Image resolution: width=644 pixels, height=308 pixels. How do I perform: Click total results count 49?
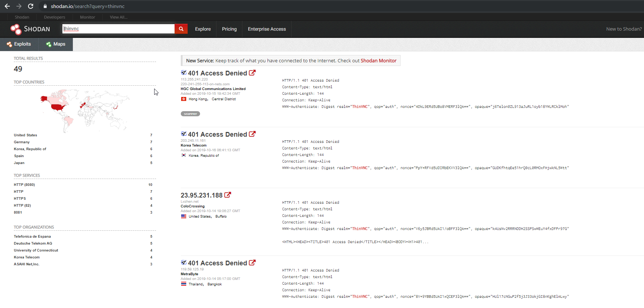pos(18,69)
